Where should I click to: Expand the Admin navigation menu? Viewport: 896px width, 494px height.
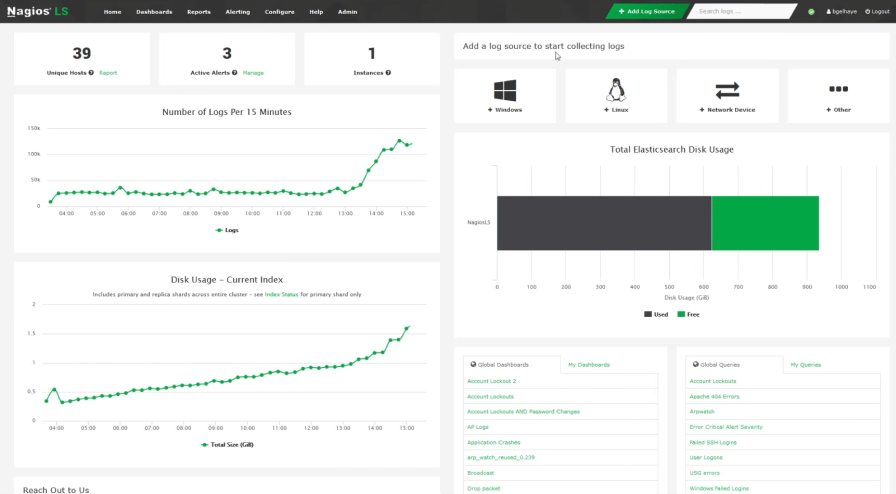coord(347,12)
